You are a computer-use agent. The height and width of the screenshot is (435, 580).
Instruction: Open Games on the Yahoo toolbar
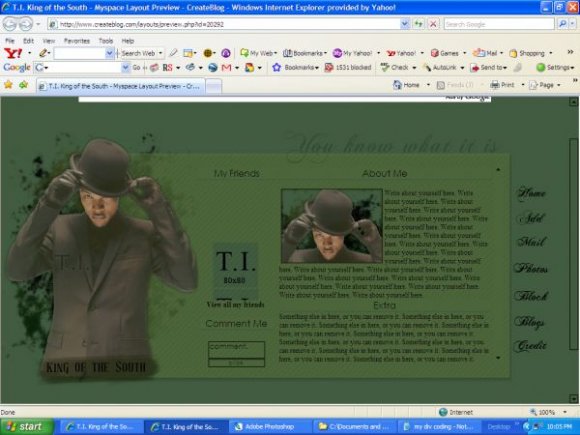point(445,53)
